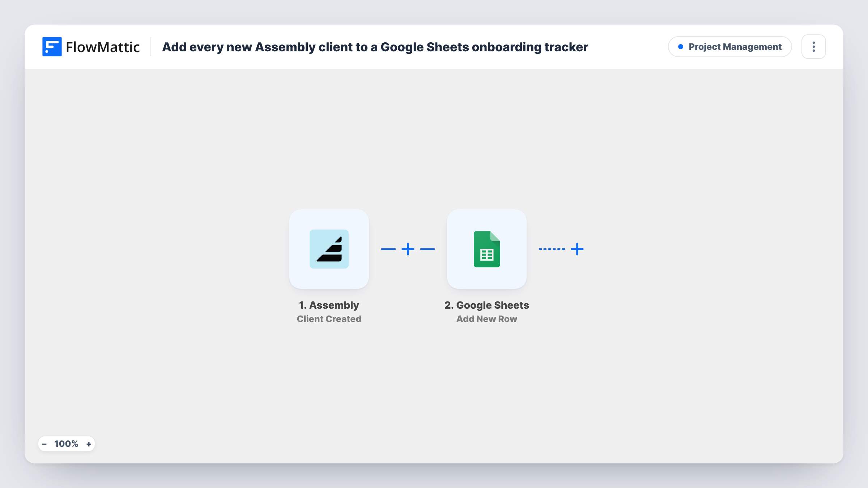Open the three-dot options menu
The image size is (868, 488).
[814, 47]
